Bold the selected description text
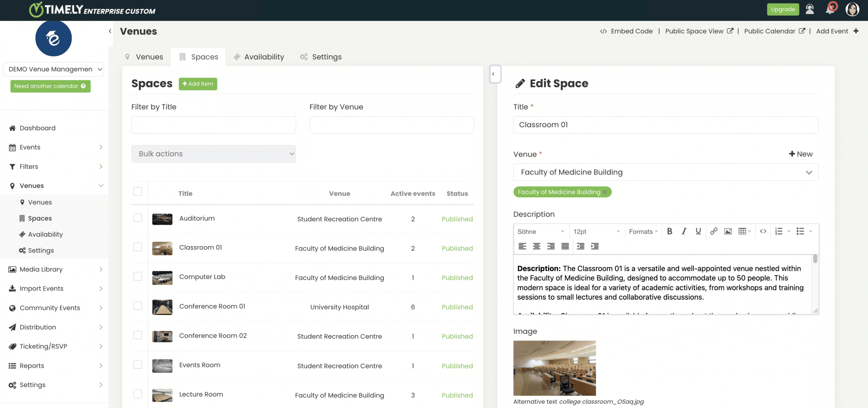This screenshot has height=408, width=868. pyautogui.click(x=670, y=232)
